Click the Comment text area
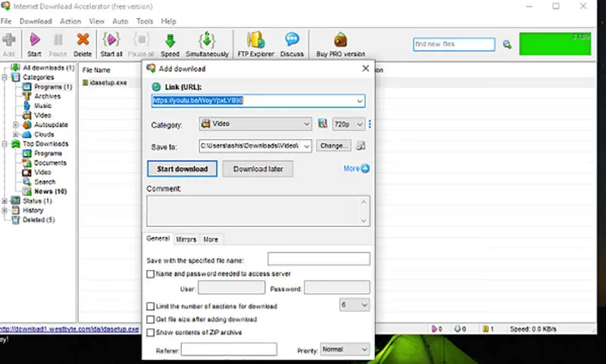Screen dimensions: 606x364 coord(258,211)
